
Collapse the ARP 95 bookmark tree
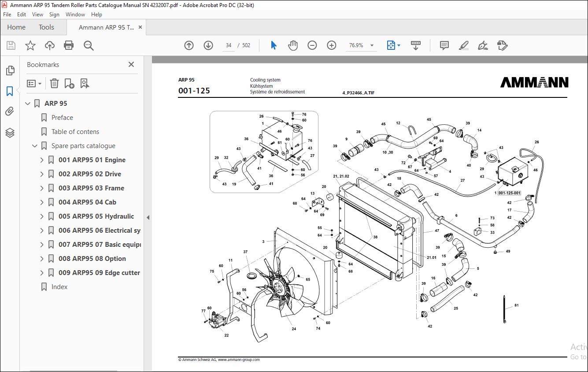coord(28,104)
